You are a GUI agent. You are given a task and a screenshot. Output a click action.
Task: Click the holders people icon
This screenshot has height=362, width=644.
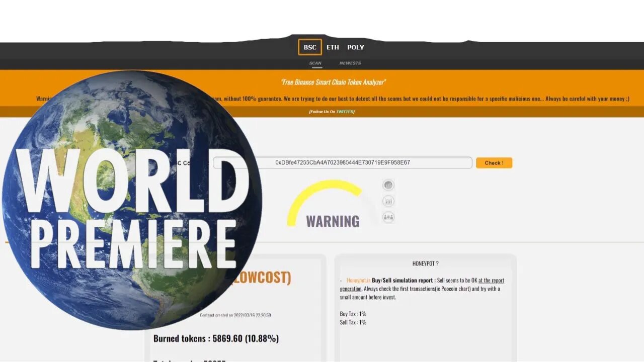(x=388, y=217)
